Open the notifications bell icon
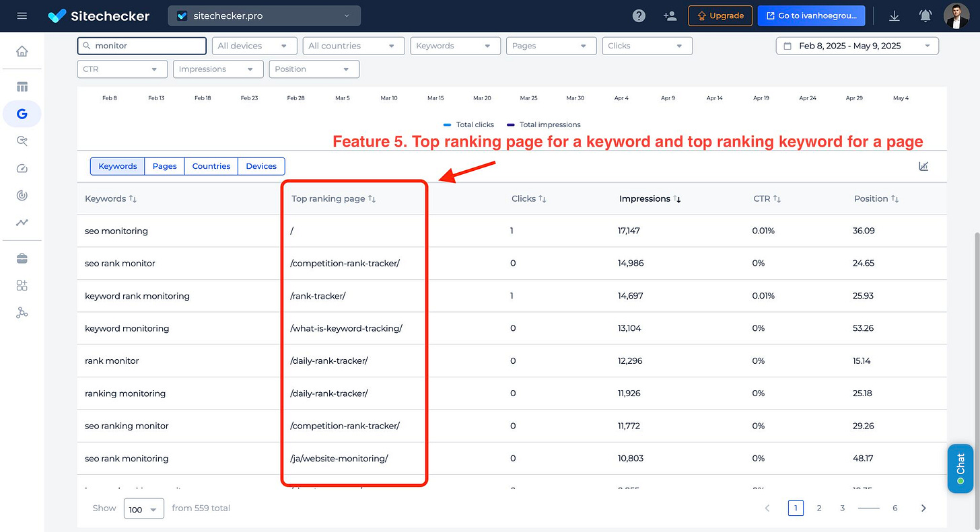The width and height of the screenshot is (980, 532). [925, 15]
